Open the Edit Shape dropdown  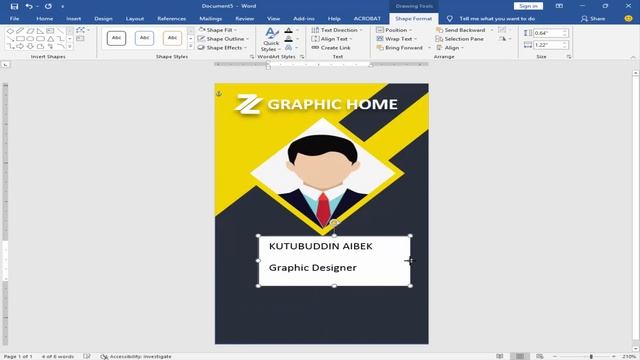pyautogui.click(x=82, y=30)
